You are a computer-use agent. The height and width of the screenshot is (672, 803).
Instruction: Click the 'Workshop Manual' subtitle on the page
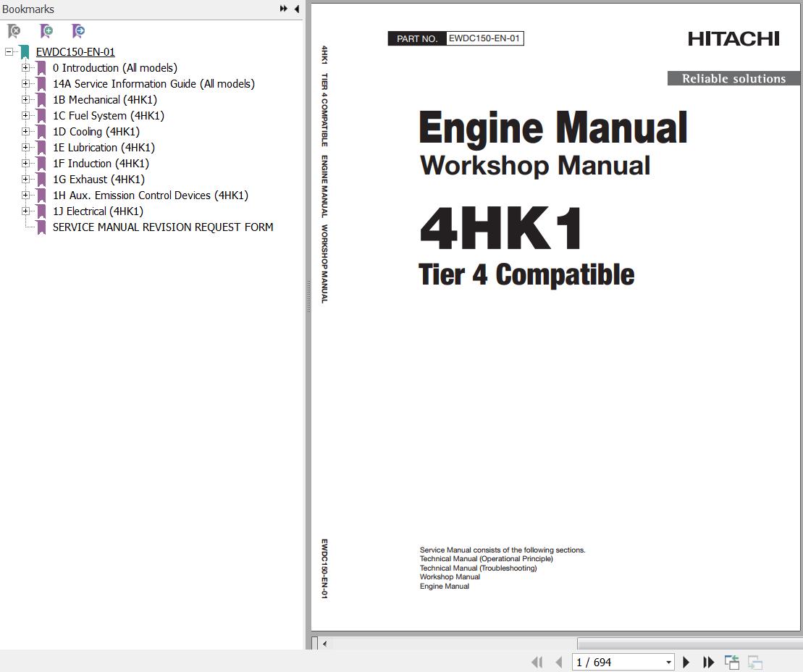pyautogui.click(x=534, y=165)
